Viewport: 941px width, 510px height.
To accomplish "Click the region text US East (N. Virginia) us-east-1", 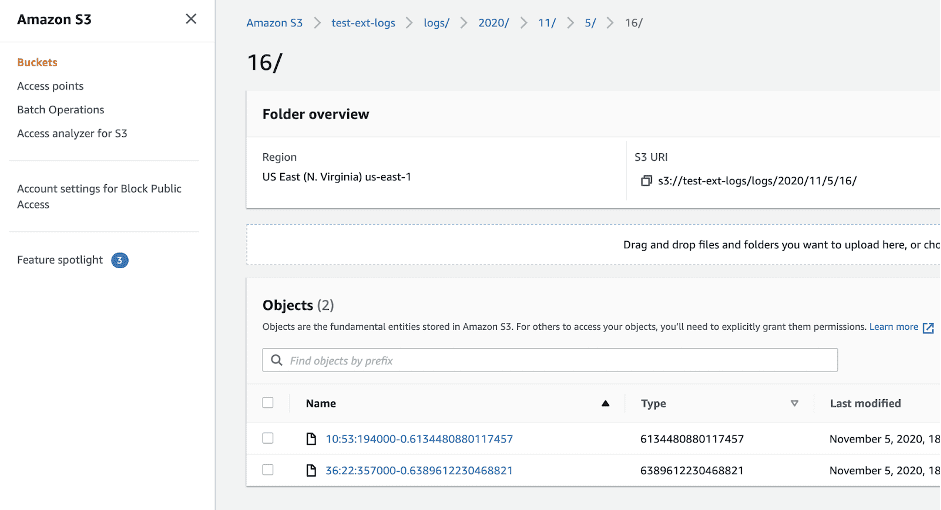I will click(337, 177).
